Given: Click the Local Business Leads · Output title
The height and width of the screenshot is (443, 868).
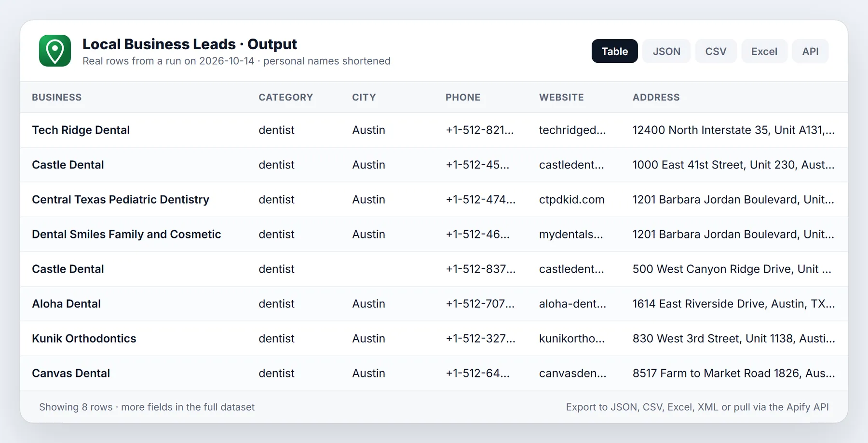Looking at the screenshot, I should (x=190, y=44).
